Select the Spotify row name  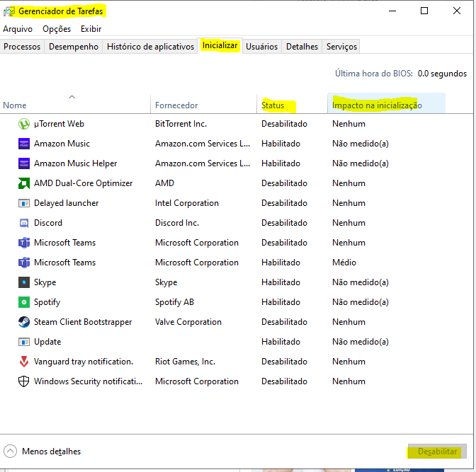click(x=47, y=302)
